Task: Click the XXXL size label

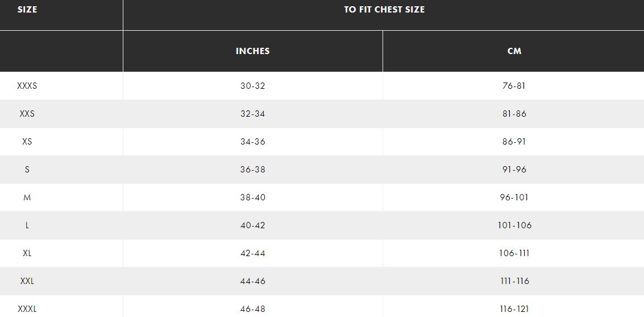Action: (x=27, y=309)
